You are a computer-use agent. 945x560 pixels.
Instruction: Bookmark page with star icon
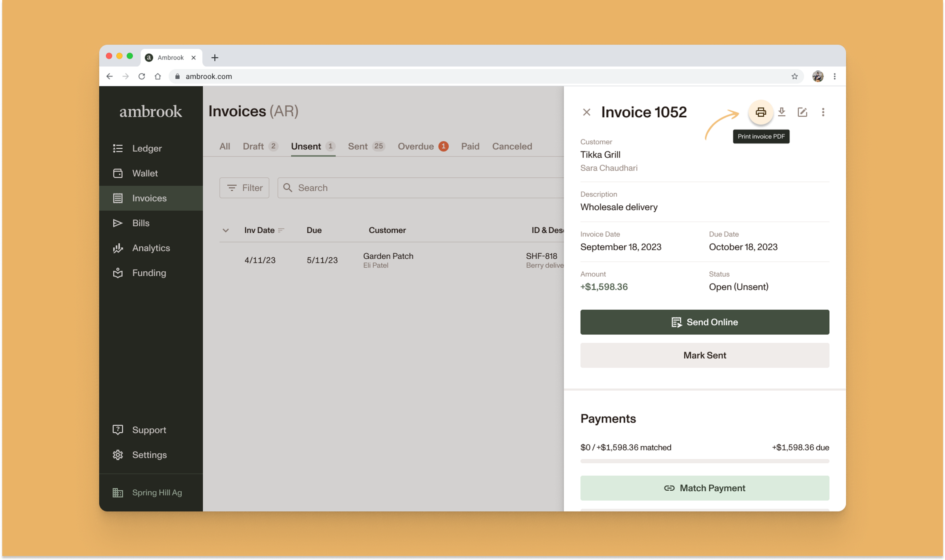(x=794, y=76)
